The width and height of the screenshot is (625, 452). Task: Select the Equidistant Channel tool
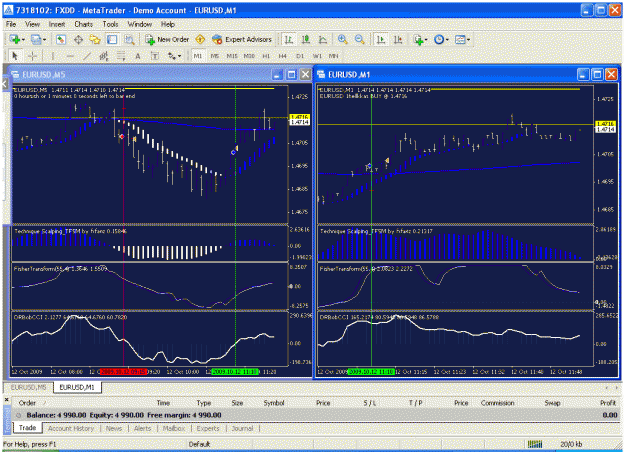[x=104, y=56]
